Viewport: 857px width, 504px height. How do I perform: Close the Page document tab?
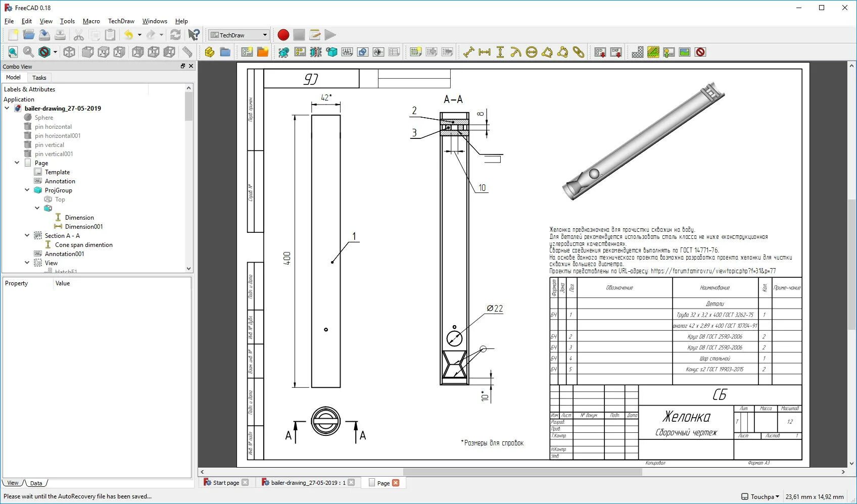pyautogui.click(x=396, y=483)
